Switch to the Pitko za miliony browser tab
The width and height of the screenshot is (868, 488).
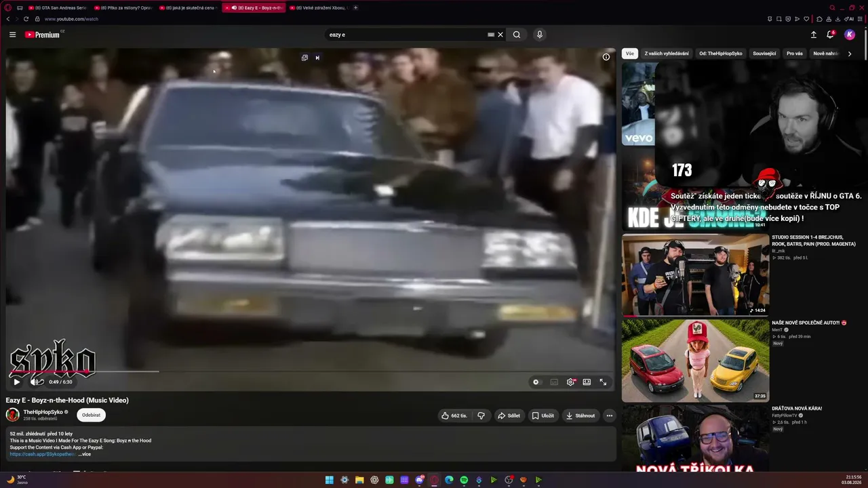tap(123, 7)
